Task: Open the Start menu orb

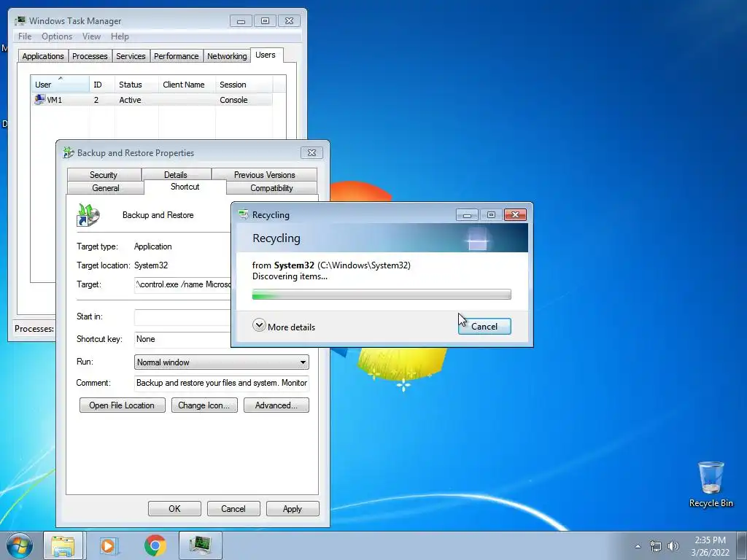Action: click(x=20, y=545)
